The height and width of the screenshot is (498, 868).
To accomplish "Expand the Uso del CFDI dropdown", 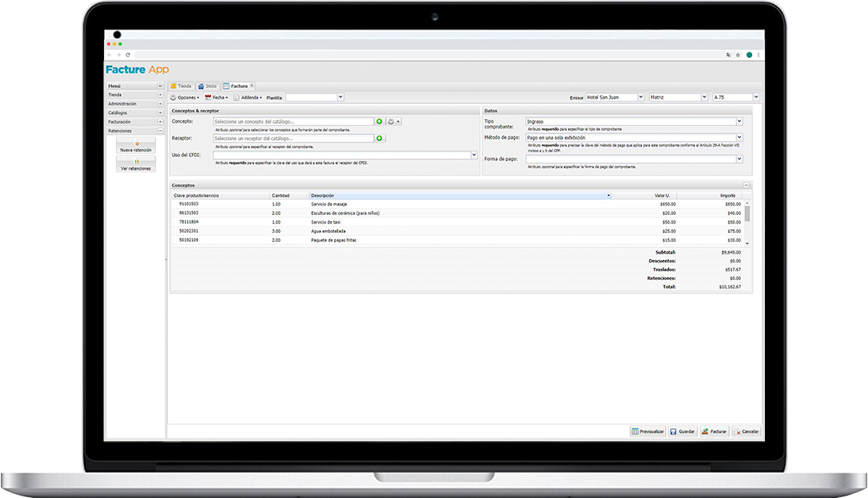I will point(474,155).
